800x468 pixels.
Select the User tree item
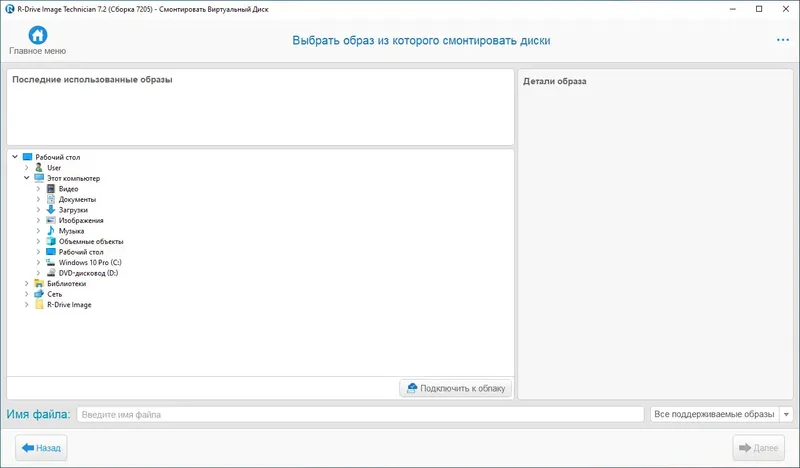pos(54,167)
